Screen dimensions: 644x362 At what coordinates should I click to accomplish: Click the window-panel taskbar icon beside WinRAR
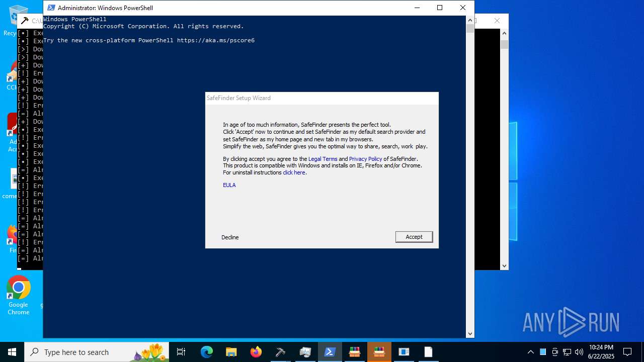pos(404,352)
